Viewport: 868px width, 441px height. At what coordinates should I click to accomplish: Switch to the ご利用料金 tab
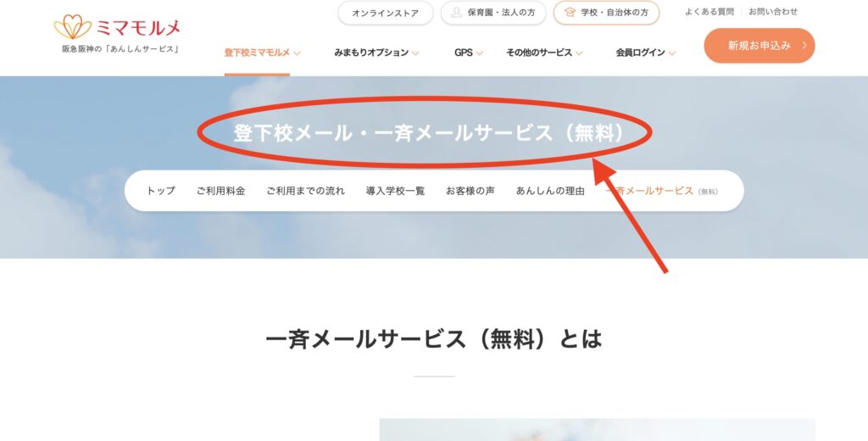coord(220,191)
